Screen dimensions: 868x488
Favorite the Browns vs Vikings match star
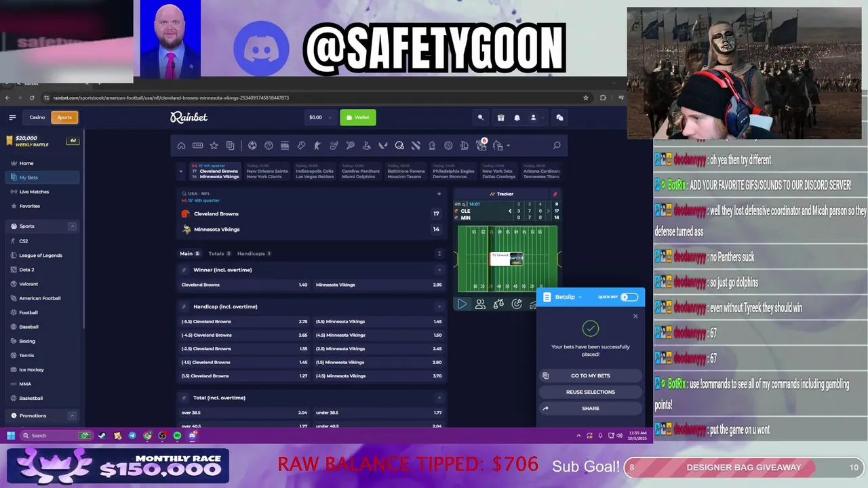click(439, 194)
